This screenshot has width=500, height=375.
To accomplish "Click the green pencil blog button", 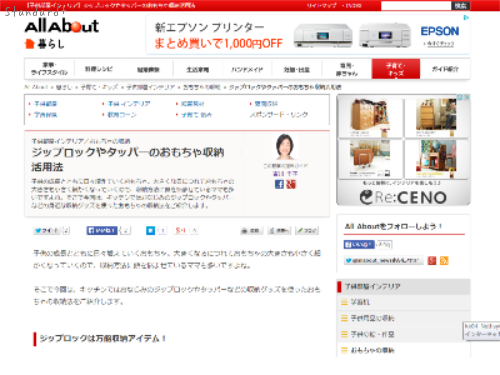I will [307, 231].
